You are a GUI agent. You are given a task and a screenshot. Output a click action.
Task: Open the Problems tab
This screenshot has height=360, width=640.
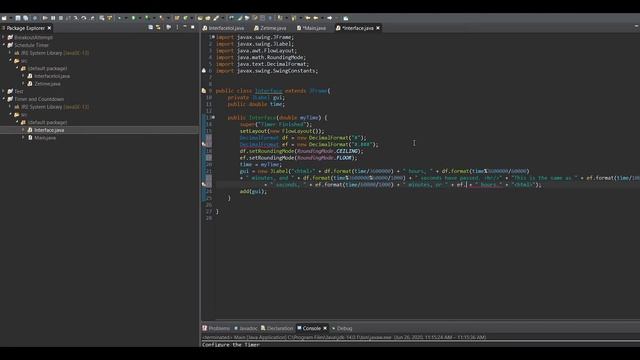(x=216, y=328)
